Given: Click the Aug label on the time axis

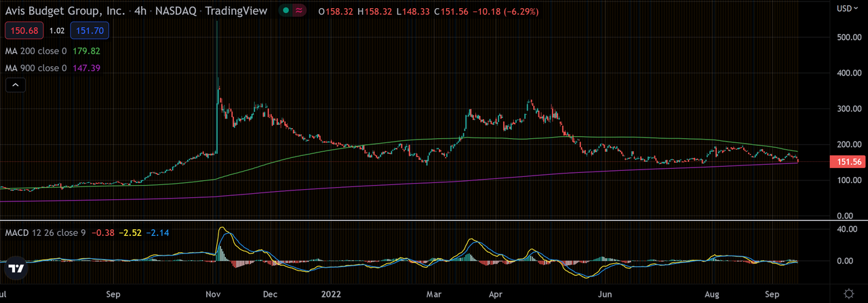Looking at the screenshot, I should 713,296.
